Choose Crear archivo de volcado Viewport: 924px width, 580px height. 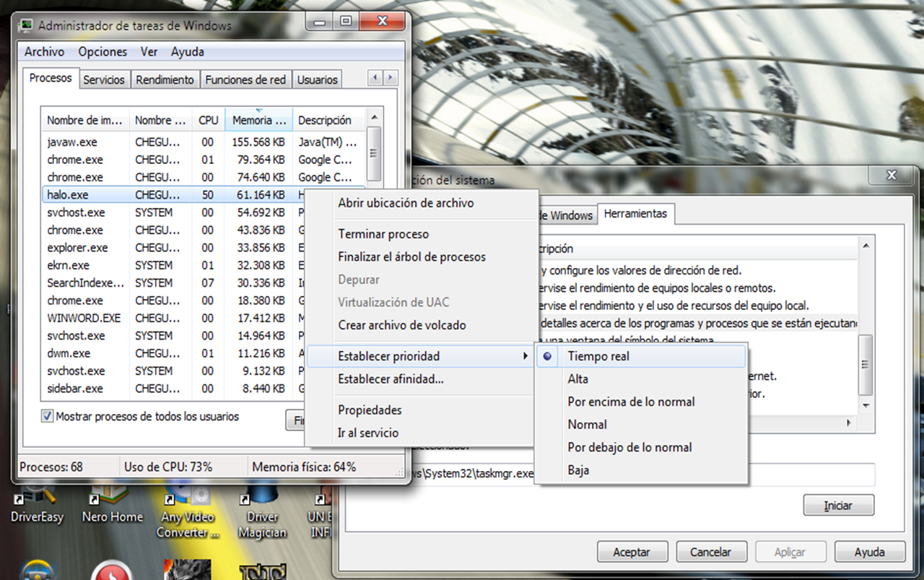(422, 325)
